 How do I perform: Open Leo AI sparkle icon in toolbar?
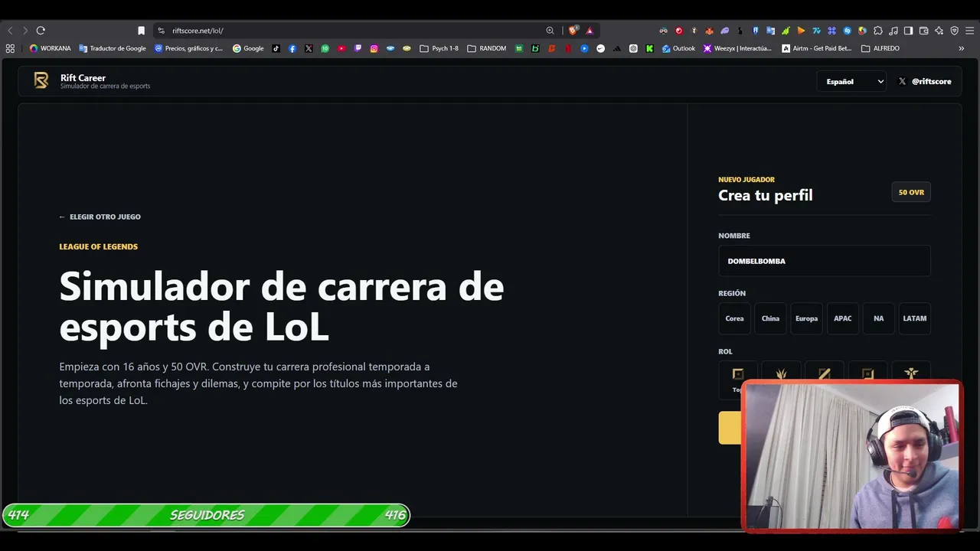(x=939, y=31)
